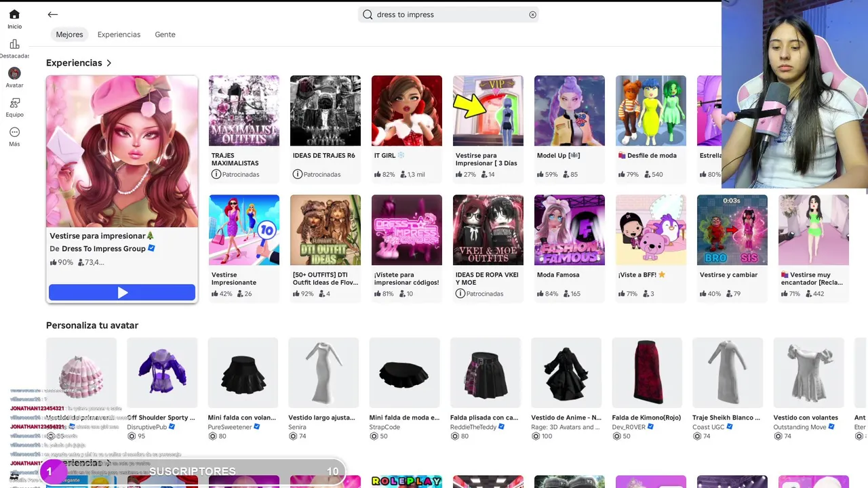
Task: Click the IT GIRL title text
Action: 384,155
